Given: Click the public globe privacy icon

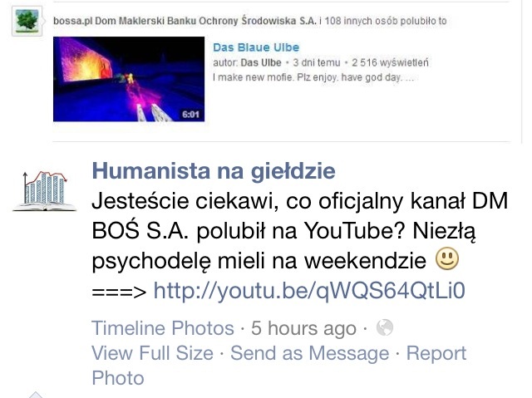Looking at the screenshot, I should click(385, 328).
